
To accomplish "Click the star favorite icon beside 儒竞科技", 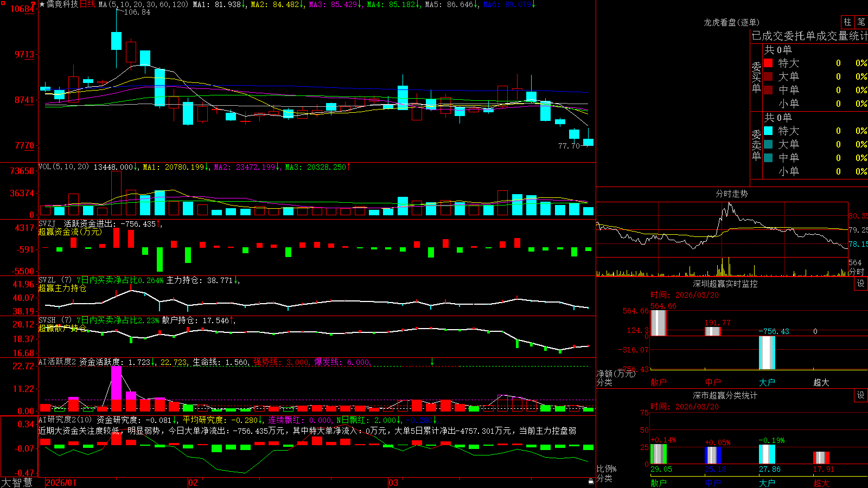I will [42, 4].
